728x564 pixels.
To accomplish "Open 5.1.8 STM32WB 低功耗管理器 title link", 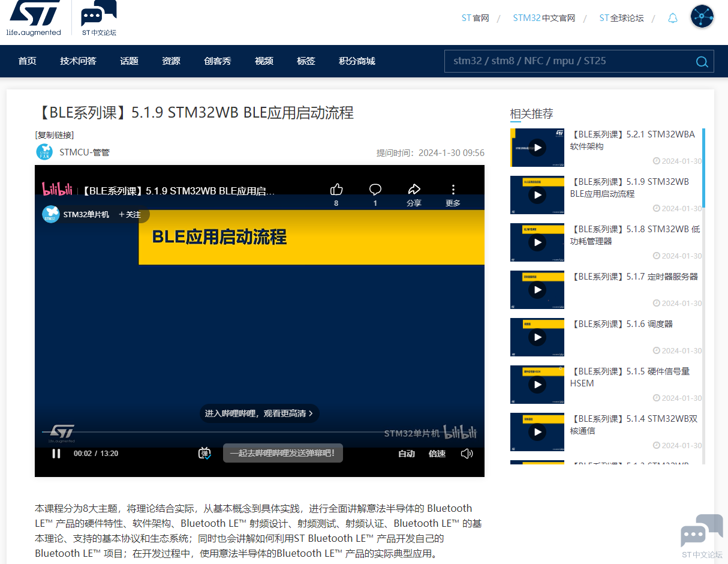I will tap(635, 235).
